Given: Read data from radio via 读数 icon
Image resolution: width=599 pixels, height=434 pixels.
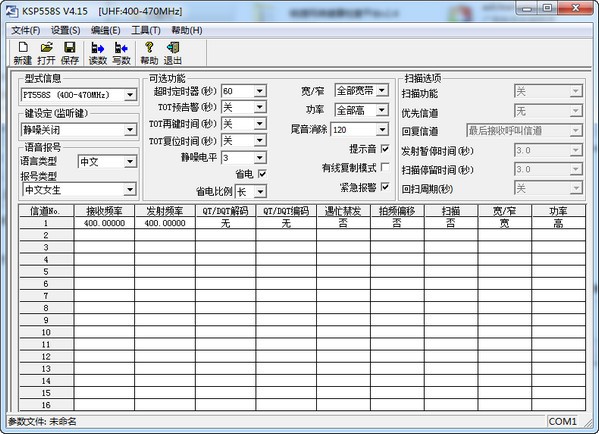Looking at the screenshot, I should pyautogui.click(x=98, y=53).
